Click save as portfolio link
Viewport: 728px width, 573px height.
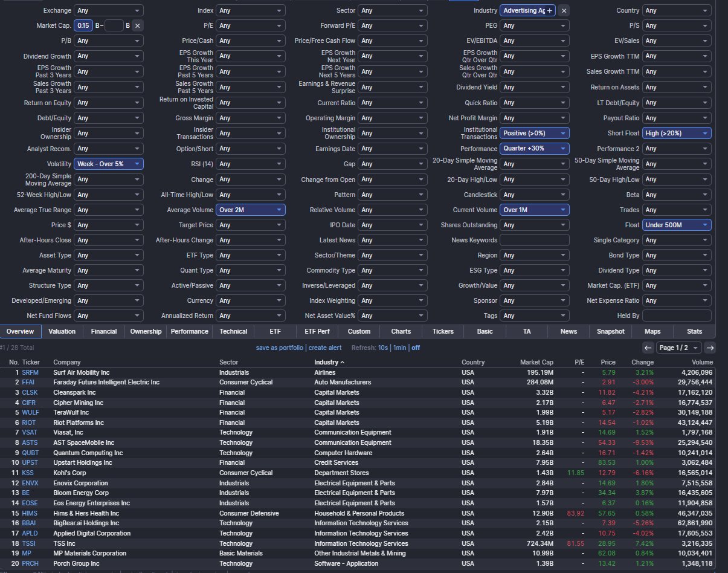[280, 348]
